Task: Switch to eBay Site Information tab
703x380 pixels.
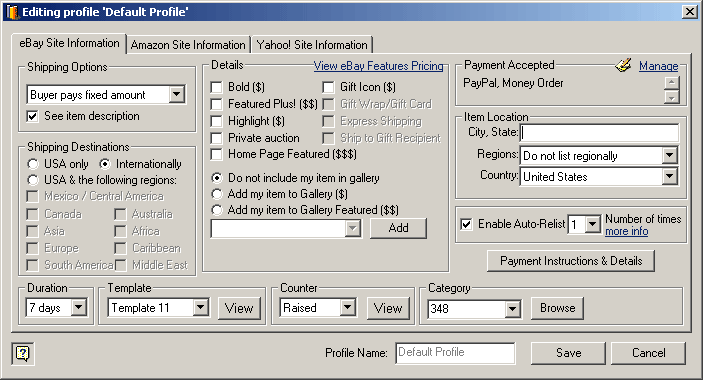Action: [69, 43]
